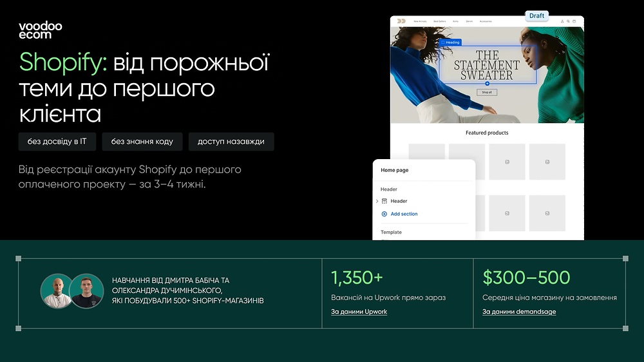The image size is (644, 362).
Task: Click Dmytro Babich's avatar photo
Action: click(x=57, y=291)
